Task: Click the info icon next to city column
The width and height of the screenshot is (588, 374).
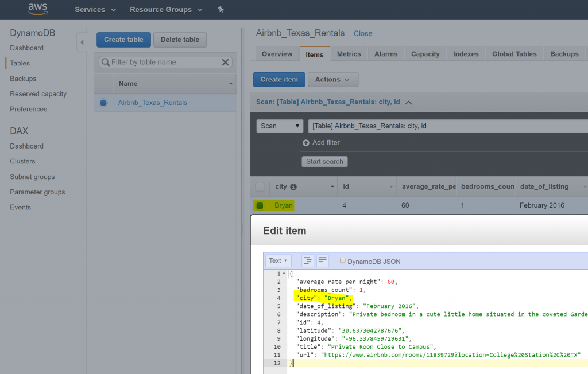Action: tap(293, 186)
